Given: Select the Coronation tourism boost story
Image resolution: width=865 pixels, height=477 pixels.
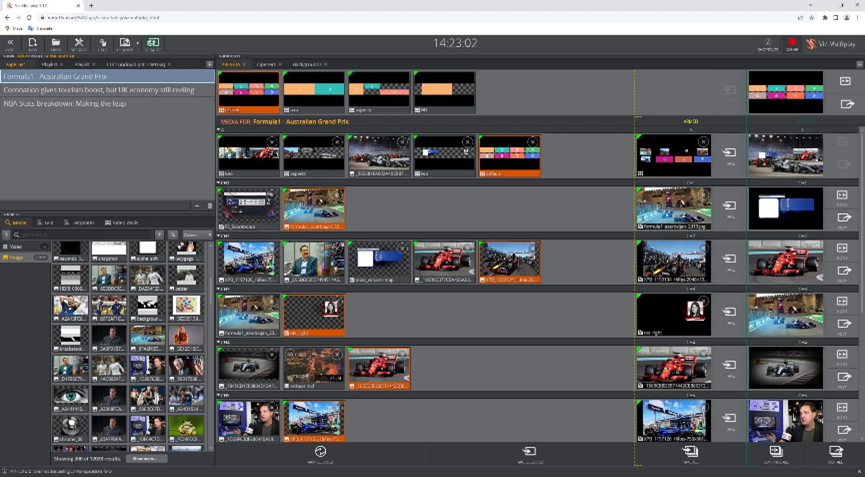Looking at the screenshot, I should (98, 90).
